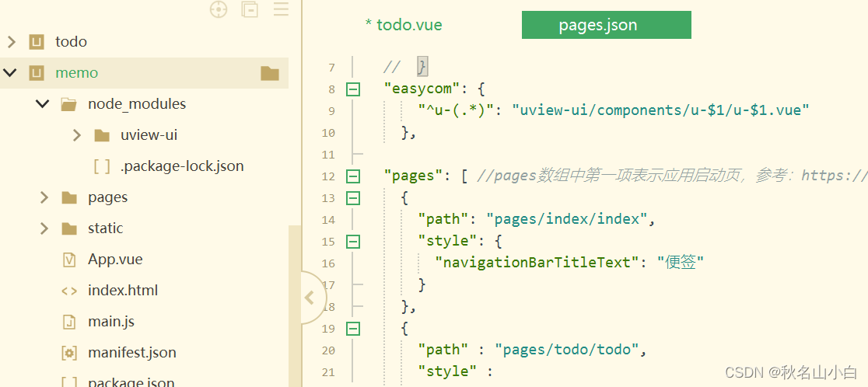Click the memo project icon
Viewport: 868px width, 387px height.
(x=37, y=73)
